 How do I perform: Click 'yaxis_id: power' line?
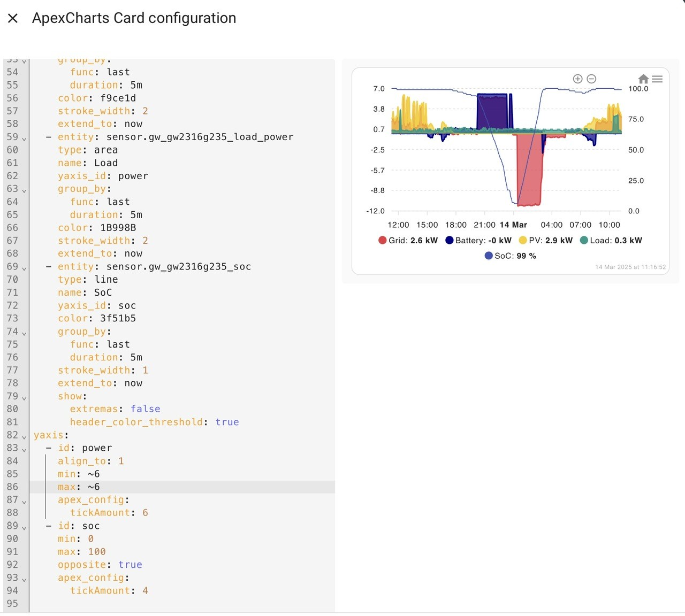click(x=103, y=176)
